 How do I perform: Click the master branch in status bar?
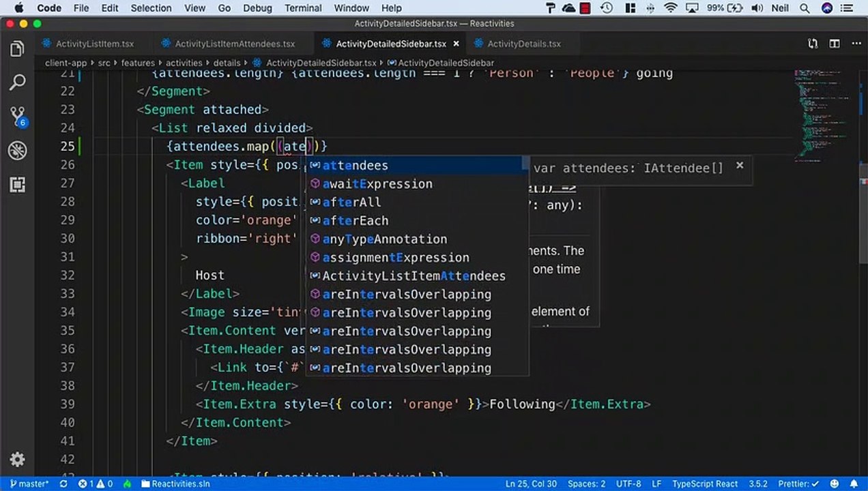(30, 483)
